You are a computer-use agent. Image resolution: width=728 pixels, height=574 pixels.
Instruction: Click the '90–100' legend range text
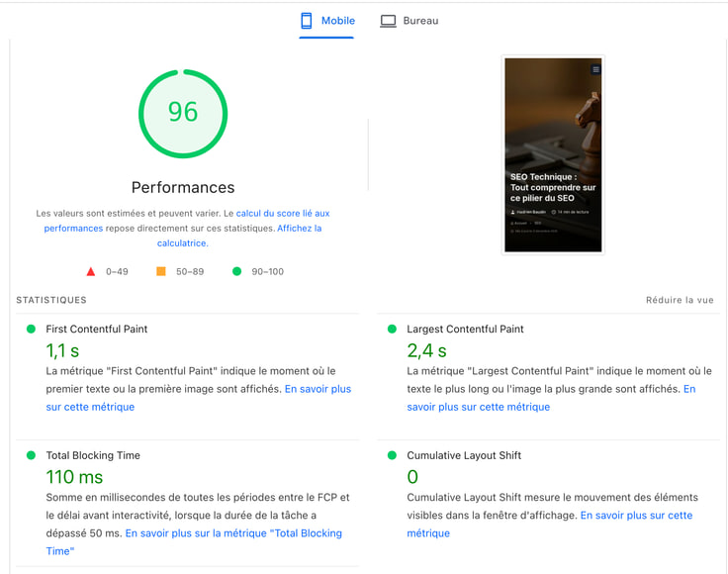pos(267,272)
